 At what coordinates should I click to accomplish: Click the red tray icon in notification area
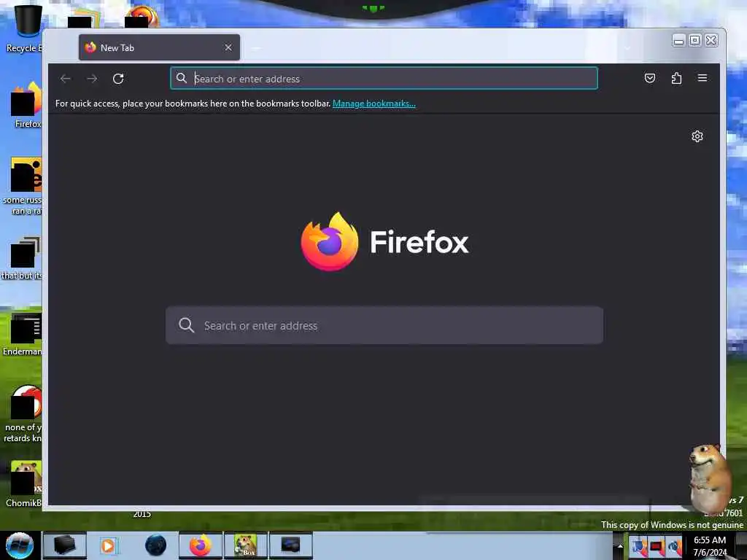point(657,547)
